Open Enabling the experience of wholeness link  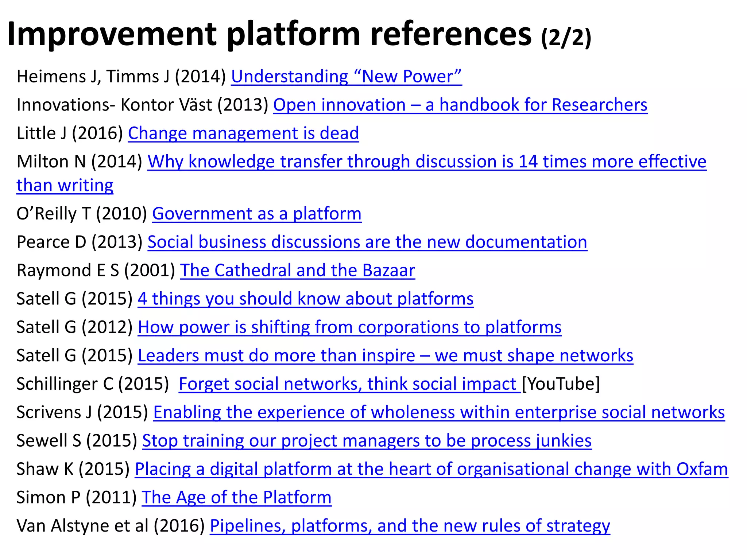tap(439, 413)
